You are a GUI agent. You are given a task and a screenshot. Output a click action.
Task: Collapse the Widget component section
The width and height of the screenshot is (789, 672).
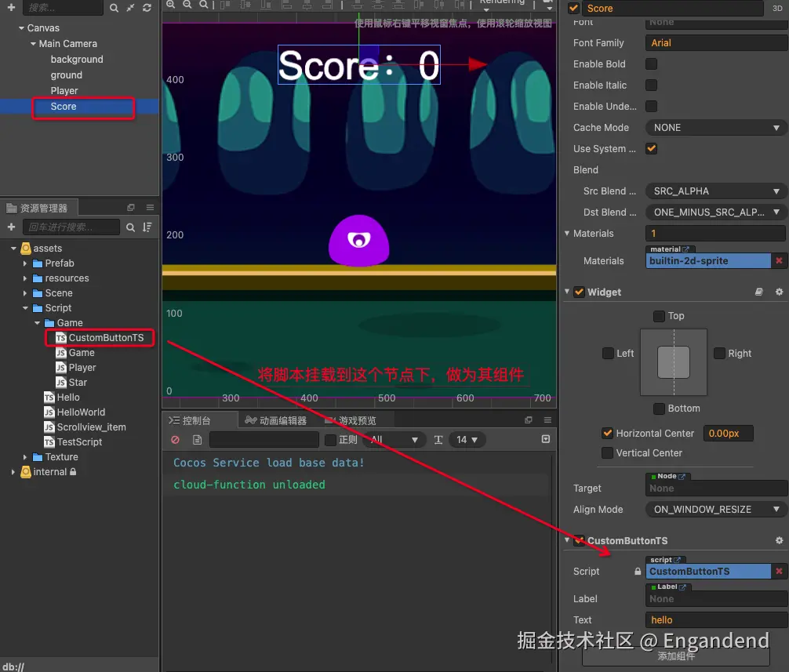pos(567,292)
